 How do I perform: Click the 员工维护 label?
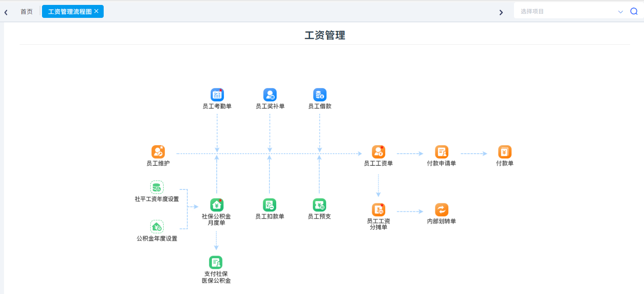(x=158, y=164)
